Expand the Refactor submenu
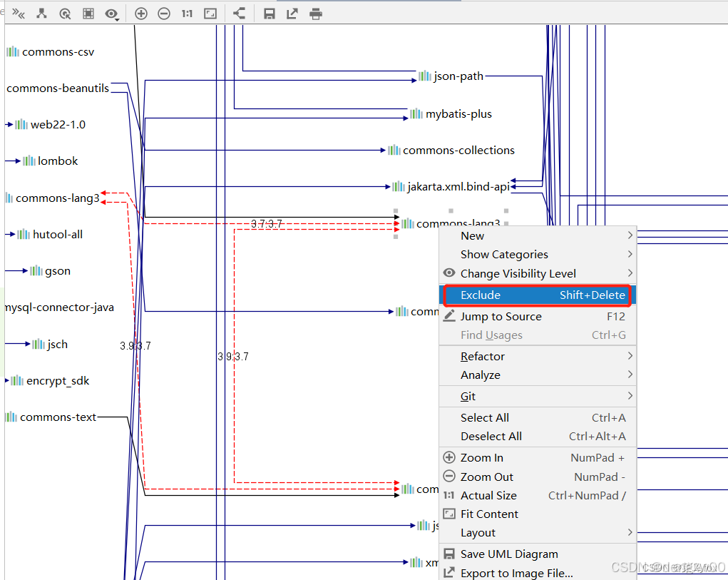 [538, 357]
